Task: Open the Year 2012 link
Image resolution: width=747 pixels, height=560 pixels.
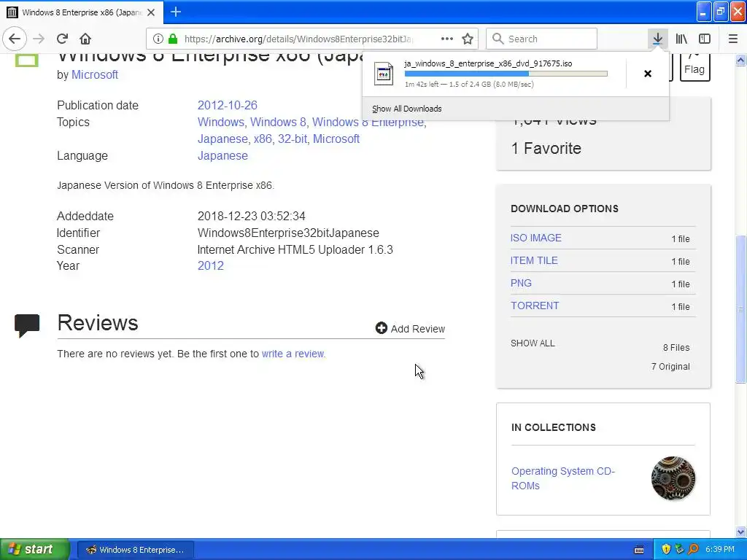Action: [211, 265]
